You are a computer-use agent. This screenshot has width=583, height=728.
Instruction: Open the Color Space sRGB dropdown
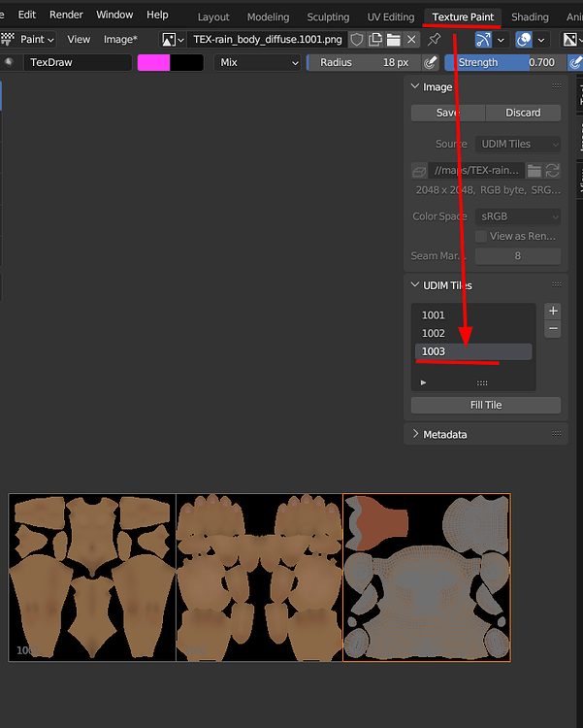(x=518, y=216)
